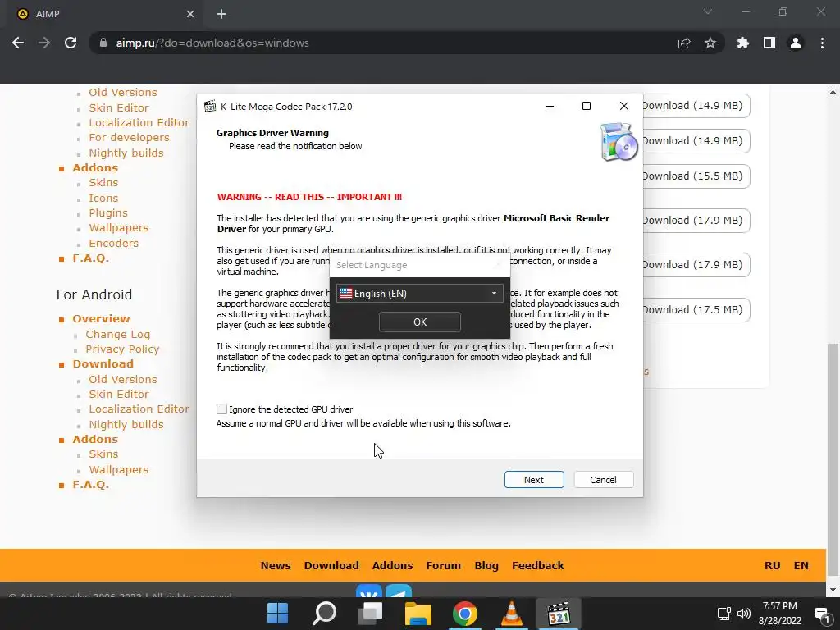
Task: Open Chrome profile avatar
Action: coord(796,43)
